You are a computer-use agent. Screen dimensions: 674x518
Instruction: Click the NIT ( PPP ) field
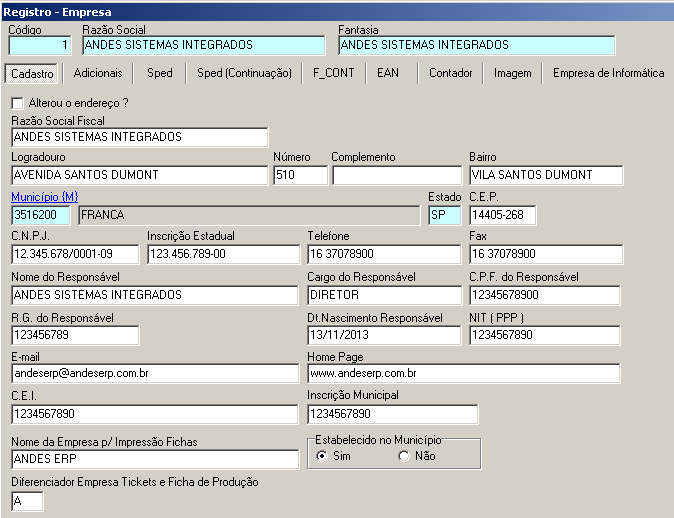(545, 335)
